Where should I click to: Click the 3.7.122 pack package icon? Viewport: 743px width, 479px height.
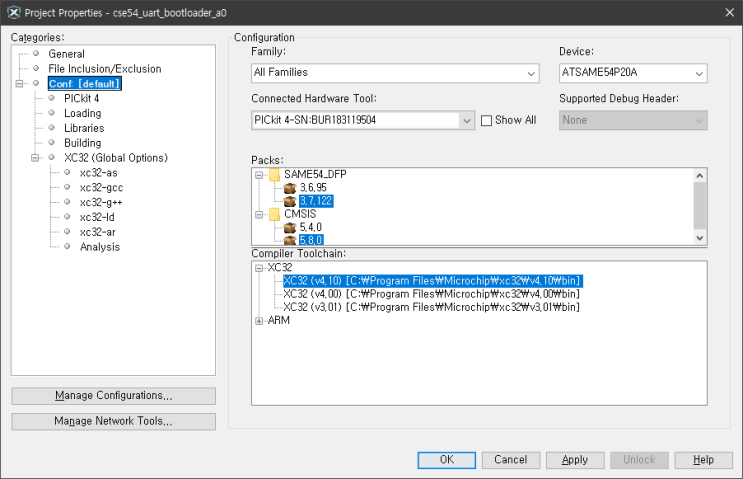(x=290, y=201)
